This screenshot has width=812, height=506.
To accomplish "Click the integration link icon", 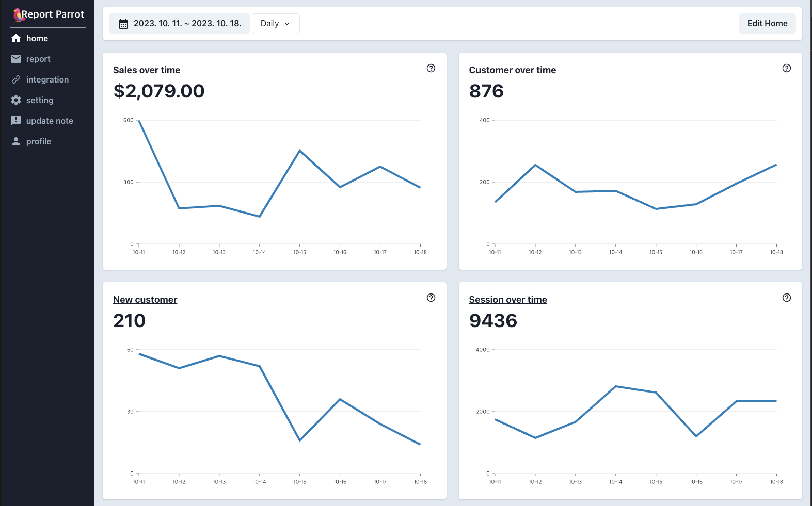I will tap(16, 79).
